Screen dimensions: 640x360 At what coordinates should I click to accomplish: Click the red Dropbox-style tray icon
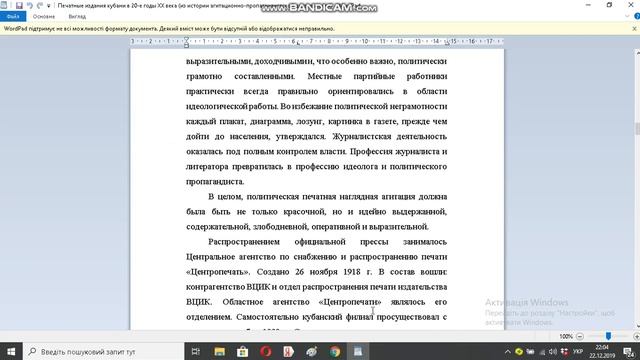[564, 351]
